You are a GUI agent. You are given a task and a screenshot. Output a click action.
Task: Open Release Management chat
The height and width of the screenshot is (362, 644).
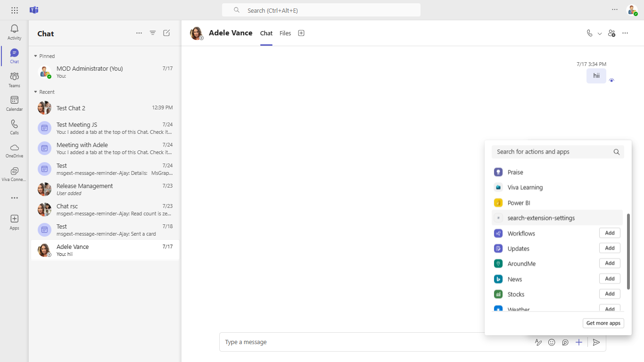click(x=105, y=189)
